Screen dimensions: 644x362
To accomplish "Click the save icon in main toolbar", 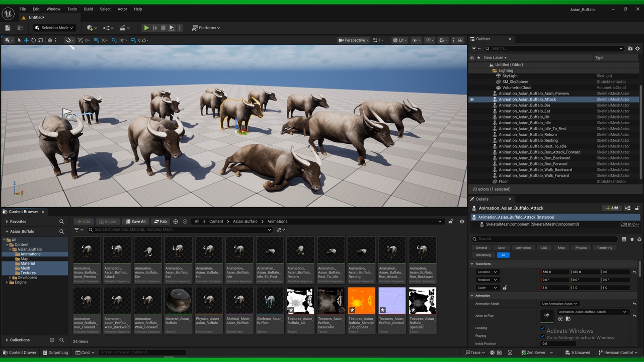I will (x=8, y=28).
